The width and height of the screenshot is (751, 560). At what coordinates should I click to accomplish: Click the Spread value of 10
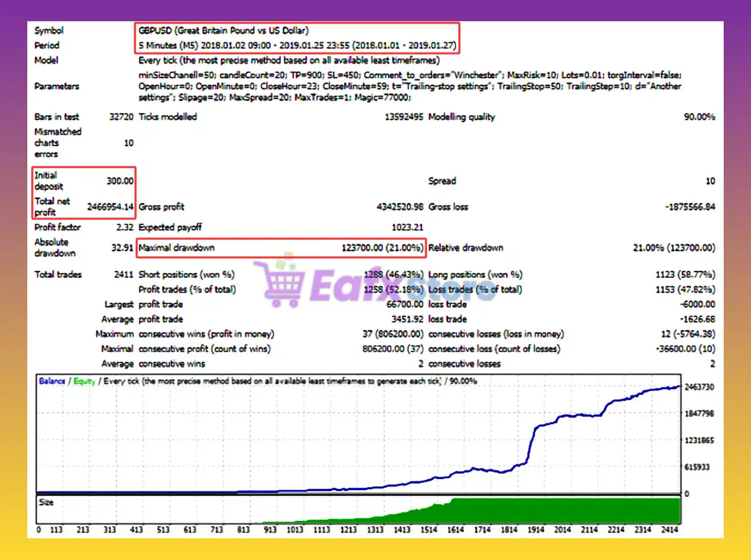coord(711,181)
